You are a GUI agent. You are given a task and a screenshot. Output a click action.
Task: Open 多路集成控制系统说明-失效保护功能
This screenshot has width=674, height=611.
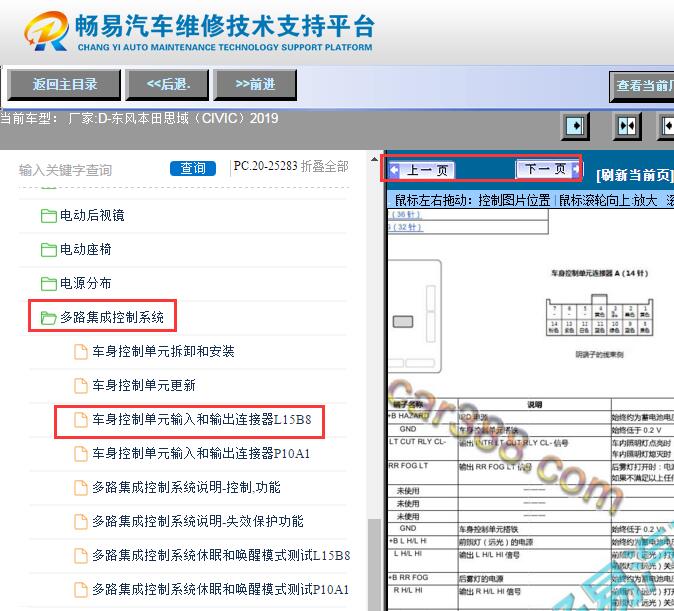[198, 521]
